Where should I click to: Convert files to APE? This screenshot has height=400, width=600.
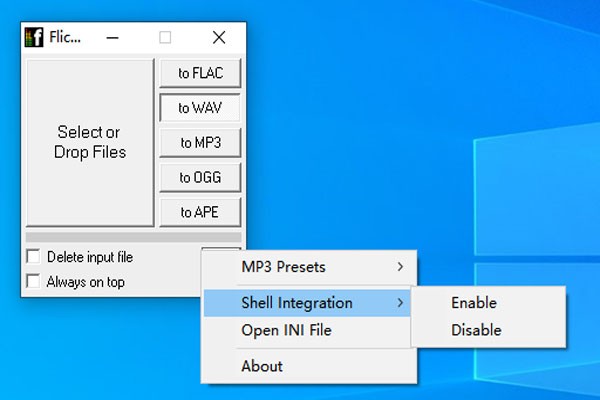click(x=200, y=212)
